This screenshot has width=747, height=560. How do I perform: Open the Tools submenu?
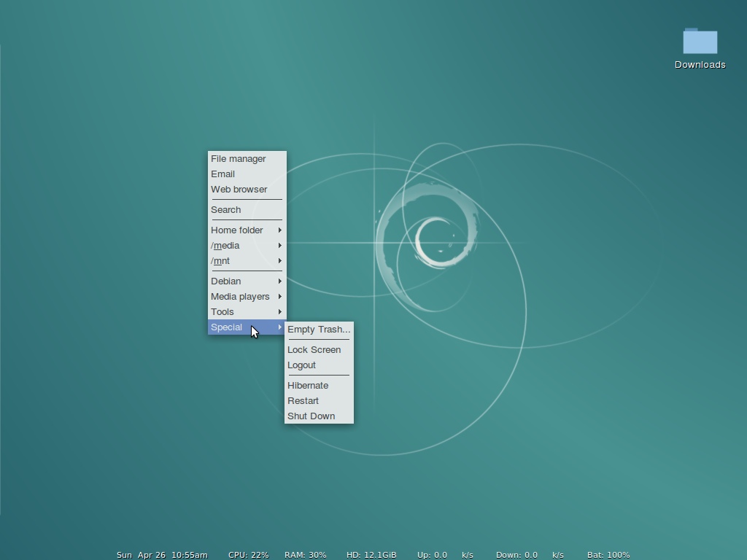(x=247, y=312)
